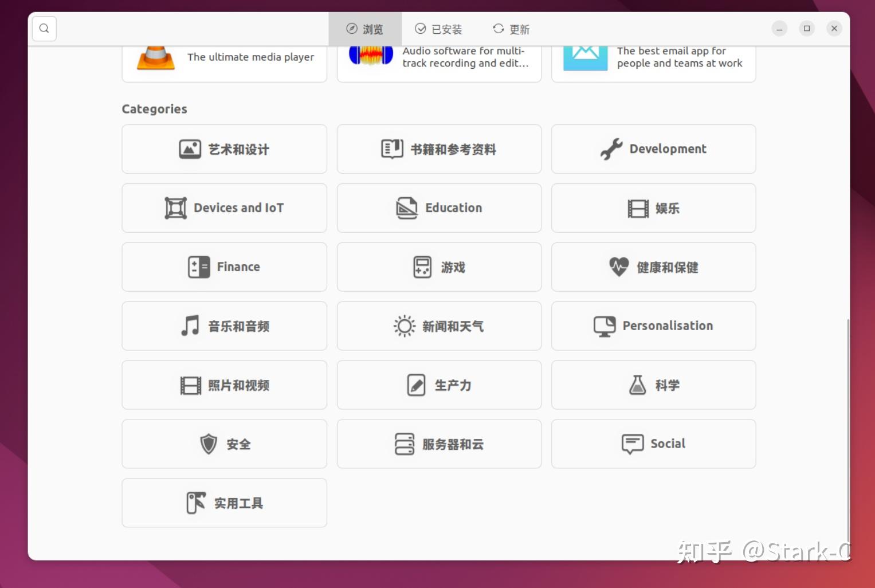This screenshot has width=875, height=588.
Task: Stay on the 浏览 tab
Action: 365,29
